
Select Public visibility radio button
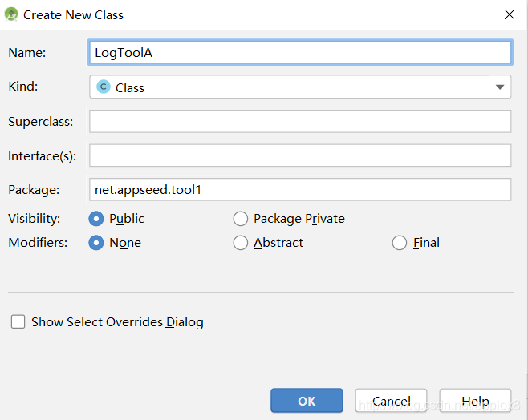pos(96,219)
